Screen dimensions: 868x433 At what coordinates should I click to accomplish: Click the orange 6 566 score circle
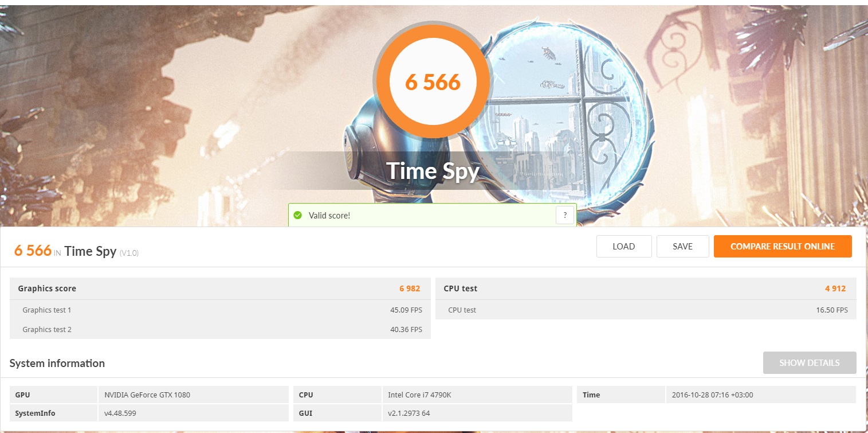coord(433,82)
